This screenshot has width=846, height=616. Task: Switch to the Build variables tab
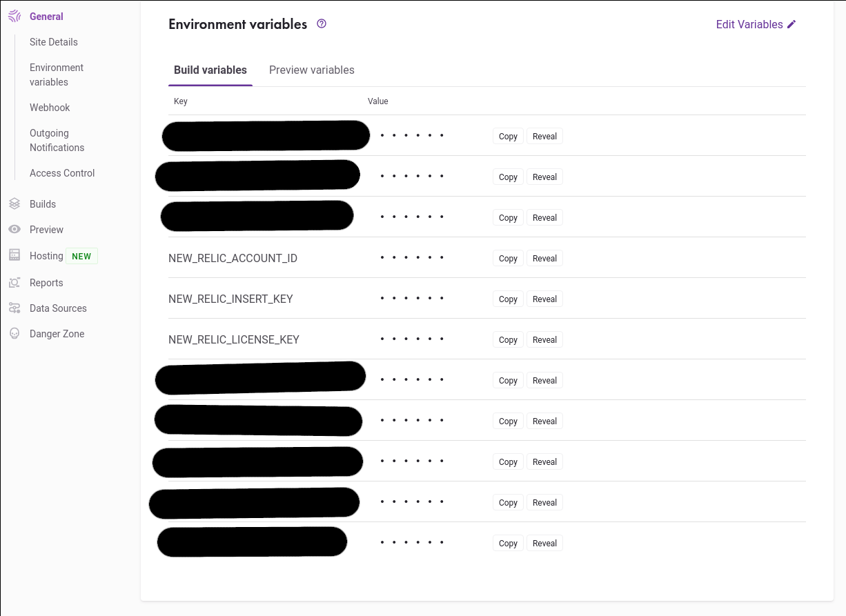click(210, 70)
